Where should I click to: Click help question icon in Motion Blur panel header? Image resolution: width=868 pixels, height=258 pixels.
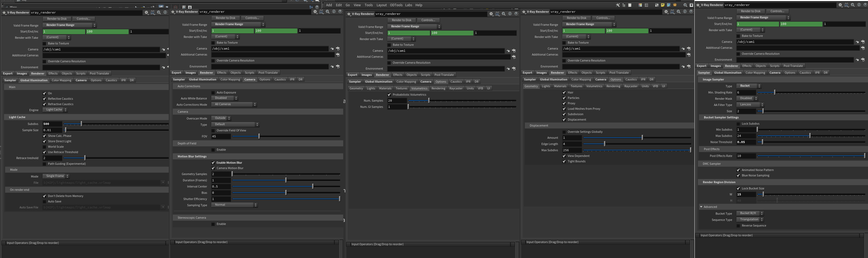pyautogui.click(x=340, y=12)
